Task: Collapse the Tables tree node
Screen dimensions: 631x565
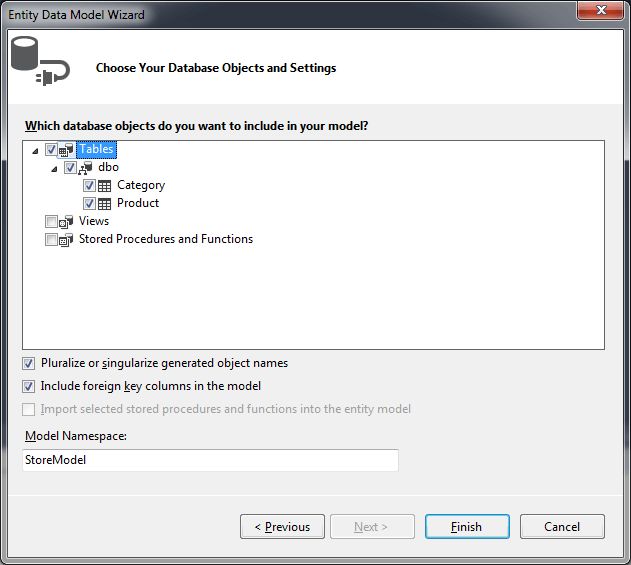Action: point(35,151)
